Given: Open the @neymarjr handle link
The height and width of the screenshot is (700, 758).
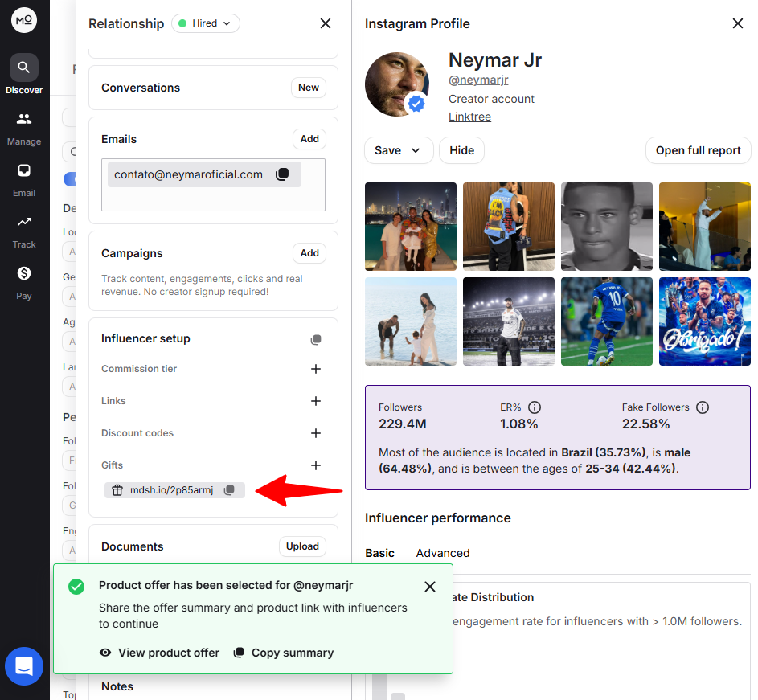Looking at the screenshot, I should pos(478,80).
